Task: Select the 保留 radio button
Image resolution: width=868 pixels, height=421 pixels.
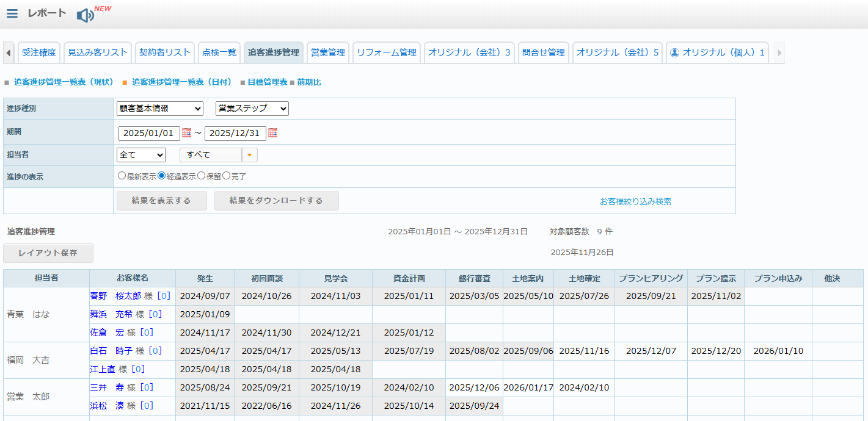Action: point(201,176)
